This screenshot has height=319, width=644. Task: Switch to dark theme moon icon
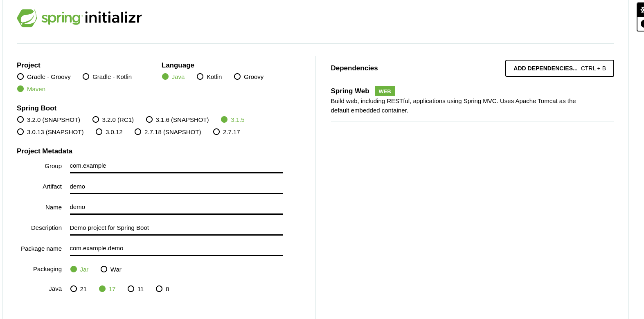pos(642,24)
